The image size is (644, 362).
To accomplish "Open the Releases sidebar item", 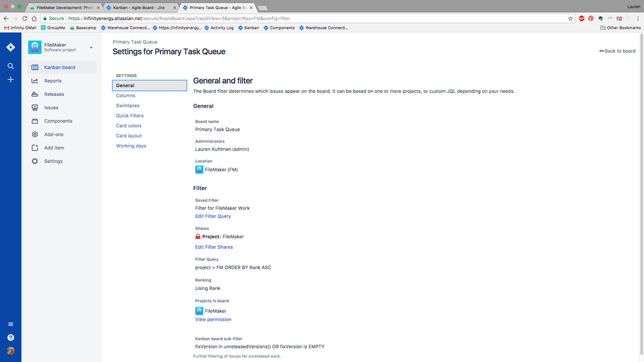I will point(62,95).
